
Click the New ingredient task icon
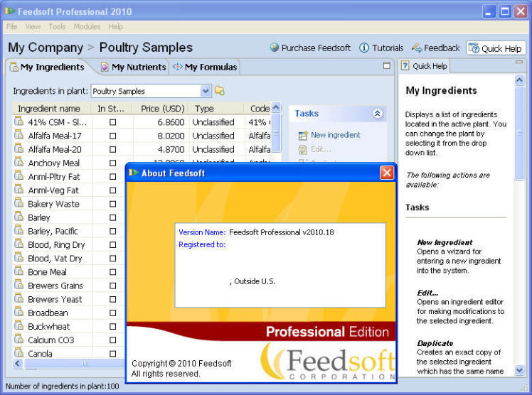(303, 135)
